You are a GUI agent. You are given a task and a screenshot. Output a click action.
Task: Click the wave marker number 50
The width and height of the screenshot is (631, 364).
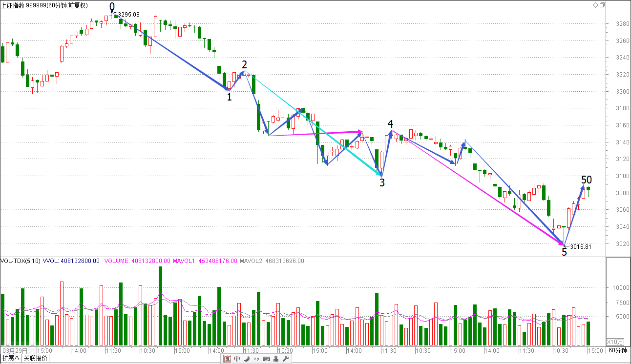click(x=587, y=180)
